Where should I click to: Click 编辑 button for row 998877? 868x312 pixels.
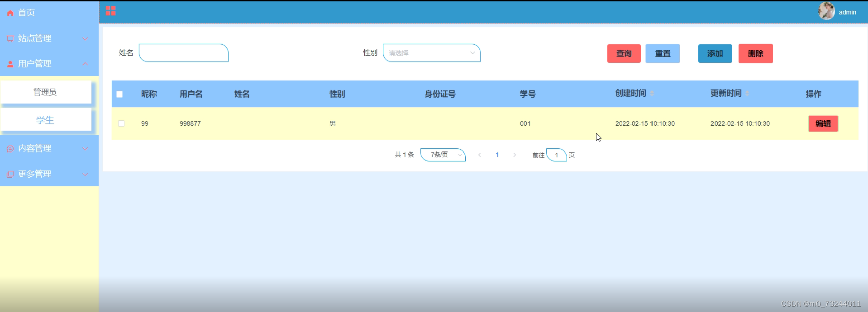pos(823,123)
